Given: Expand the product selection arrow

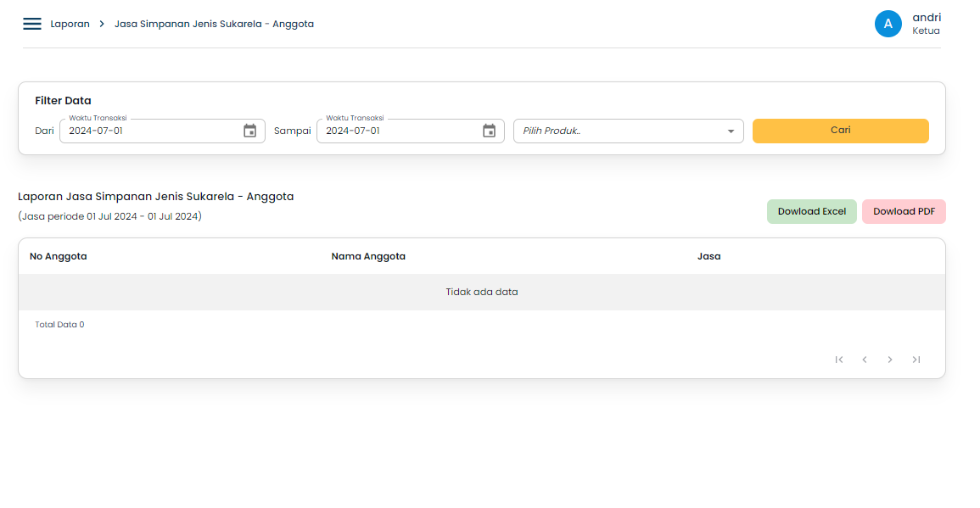Looking at the screenshot, I should pyautogui.click(x=731, y=131).
